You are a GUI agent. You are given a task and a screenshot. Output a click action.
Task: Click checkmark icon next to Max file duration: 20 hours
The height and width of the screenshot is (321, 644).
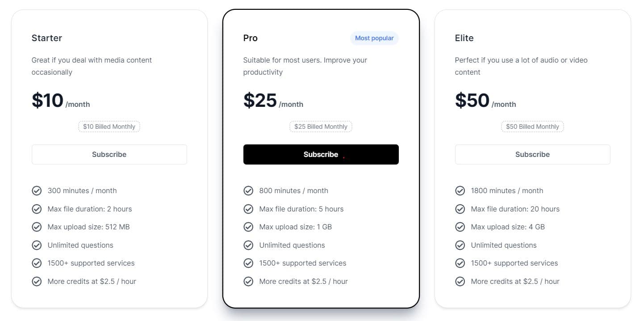pos(460,209)
